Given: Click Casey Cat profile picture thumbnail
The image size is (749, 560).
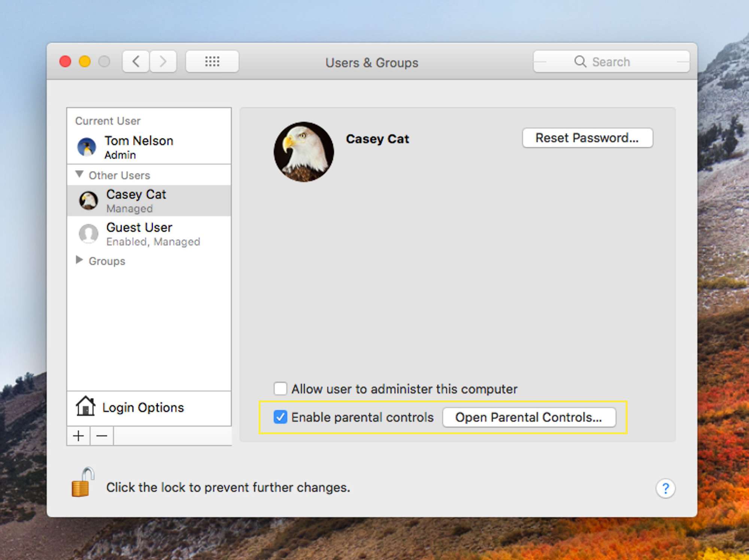Looking at the screenshot, I should (89, 200).
